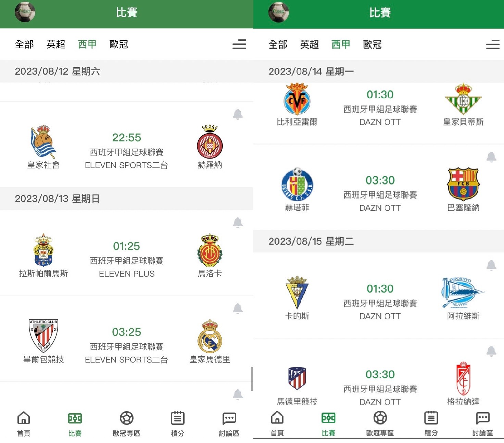Screen dimensions: 504x443
Task: Open 拉斯帕爾馬斯 team crest
Action: pyautogui.click(x=43, y=250)
